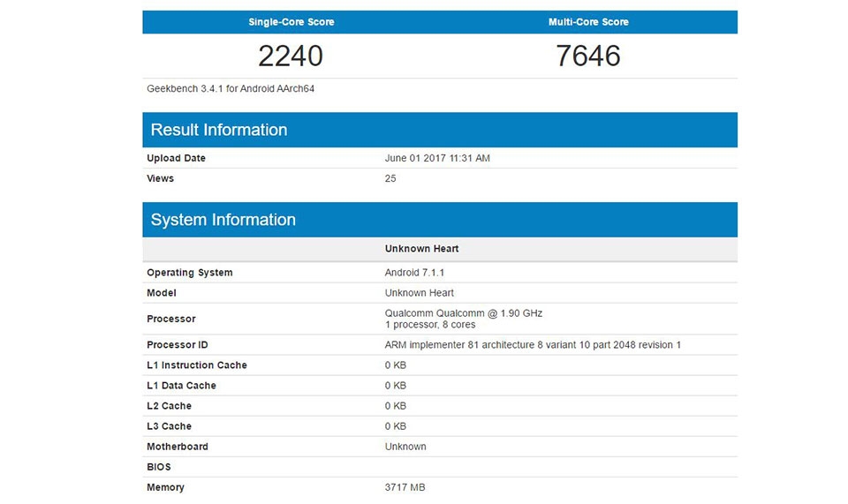Select the L1 Instruction Cache 0 KB value
848x504 pixels.
(396, 365)
